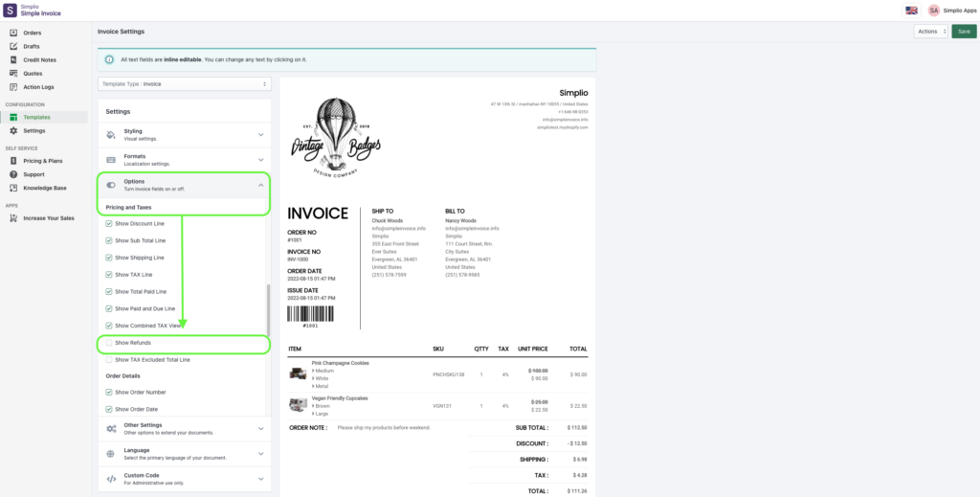Screen dimensions: 980x497
Task: Click the Support question mark icon
Action: [13, 174]
